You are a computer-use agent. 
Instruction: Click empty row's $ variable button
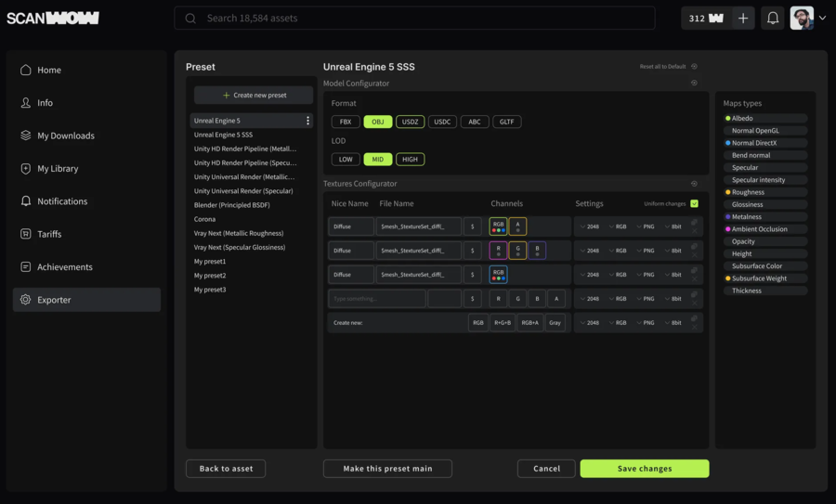(x=473, y=298)
